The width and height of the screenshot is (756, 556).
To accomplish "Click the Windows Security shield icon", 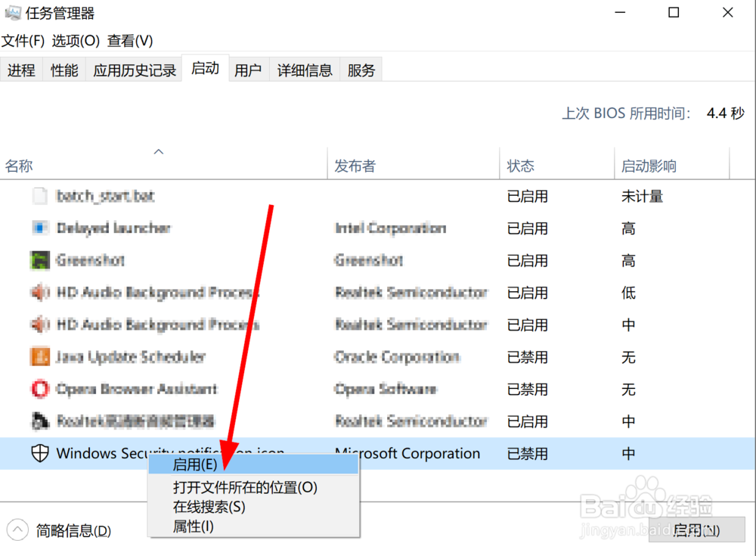I will tap(39, 453).
